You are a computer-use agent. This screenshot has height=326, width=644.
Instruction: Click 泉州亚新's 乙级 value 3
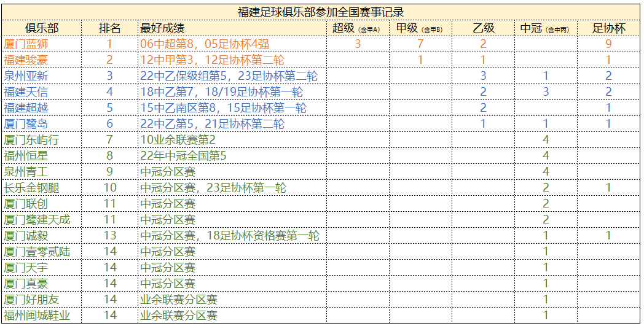pyautogui.click(x=483, y=76)
